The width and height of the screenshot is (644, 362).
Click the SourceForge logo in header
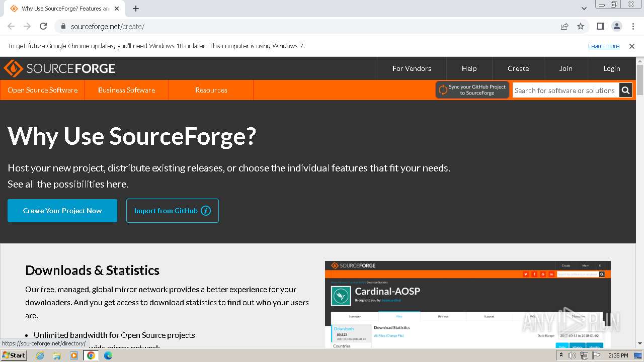[x=59, y=68]
